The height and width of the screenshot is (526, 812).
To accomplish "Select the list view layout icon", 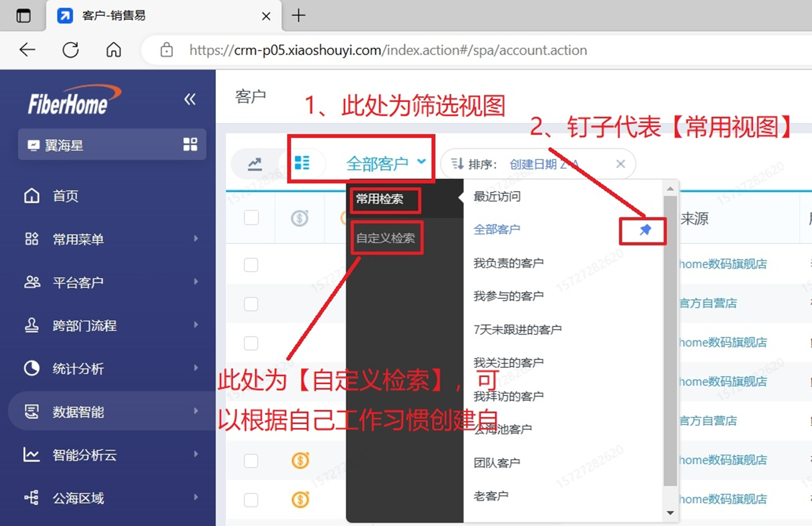I will coord(302,162).
